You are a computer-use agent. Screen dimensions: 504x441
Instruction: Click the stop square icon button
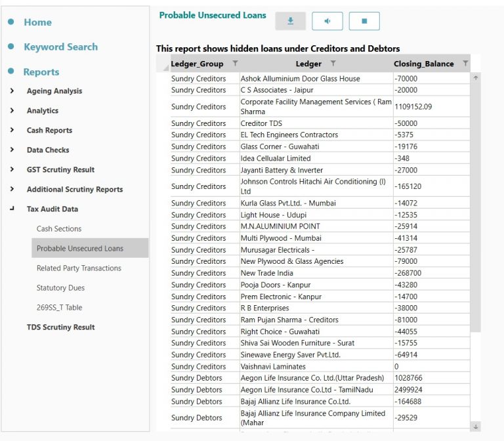364,21
